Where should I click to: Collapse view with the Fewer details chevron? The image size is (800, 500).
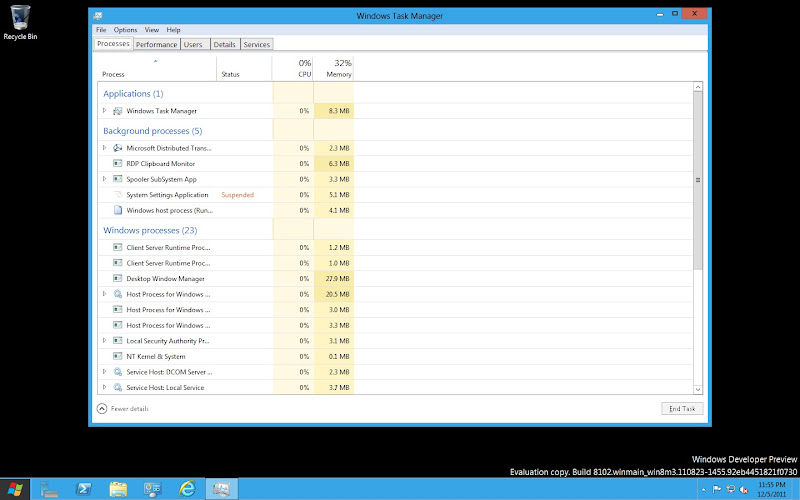(x=102, y=409)
